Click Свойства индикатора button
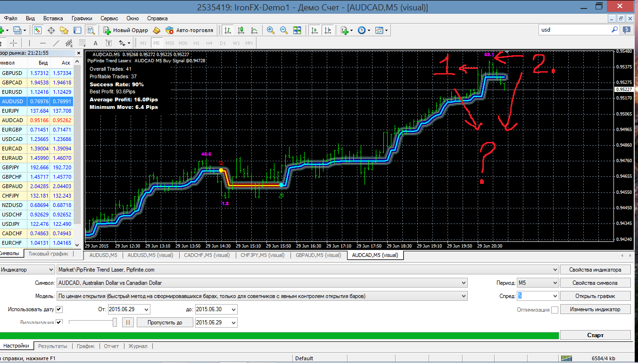 tap(595, 270)
